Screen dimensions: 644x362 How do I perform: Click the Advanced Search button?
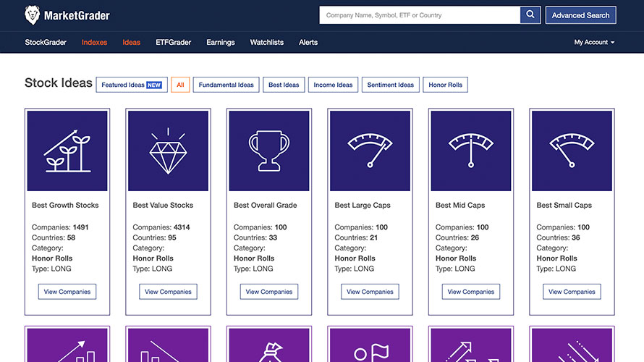point(580,15)
